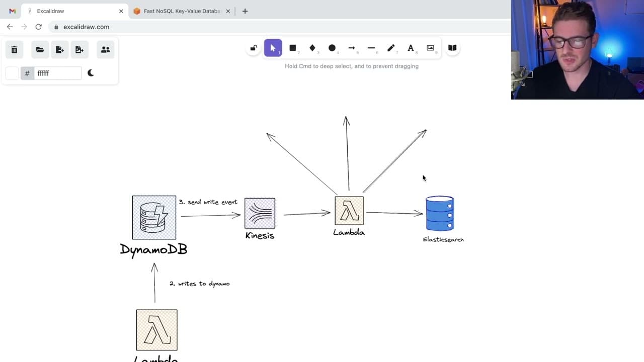
Task: Open a new browser tab
Action: click(x=245, y=11)
